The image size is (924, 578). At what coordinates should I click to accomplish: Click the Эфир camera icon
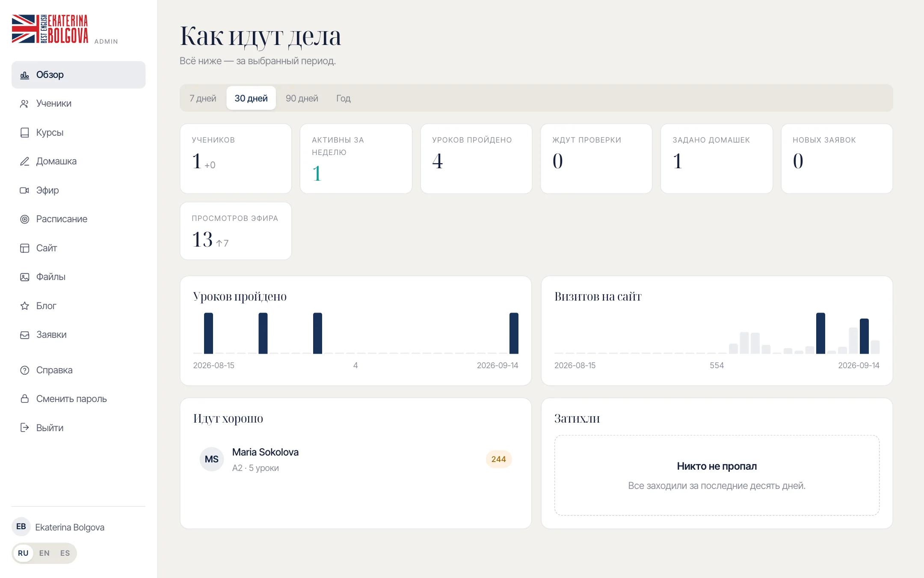(x=25, y=191)
